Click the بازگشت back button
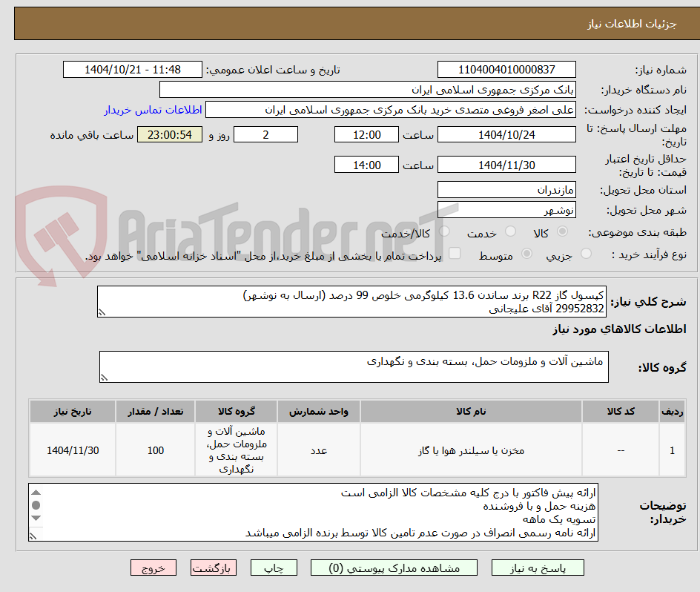700x592 pixels. [214, 568]
